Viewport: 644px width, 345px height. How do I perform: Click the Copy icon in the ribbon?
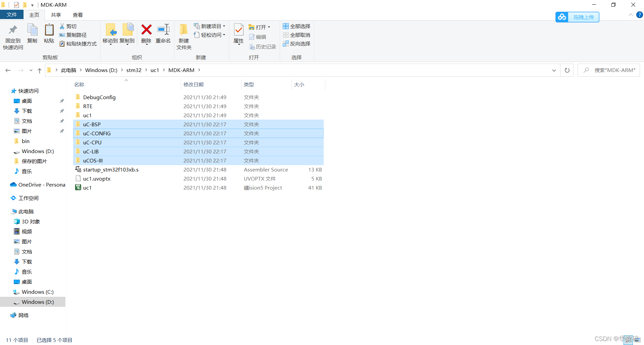32,30
